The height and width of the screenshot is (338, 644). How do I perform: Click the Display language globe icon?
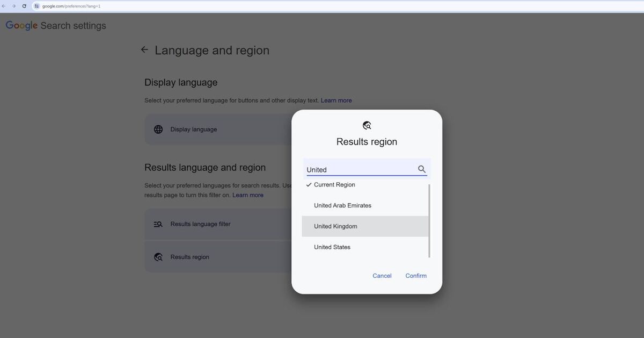158,130
